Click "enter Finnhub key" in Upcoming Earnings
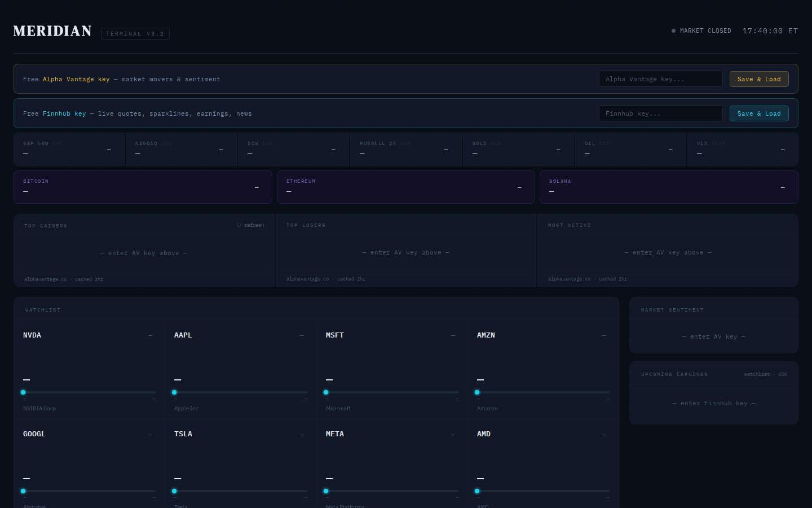Viewport: 812px width, 508px height. (x=714, y=404)
